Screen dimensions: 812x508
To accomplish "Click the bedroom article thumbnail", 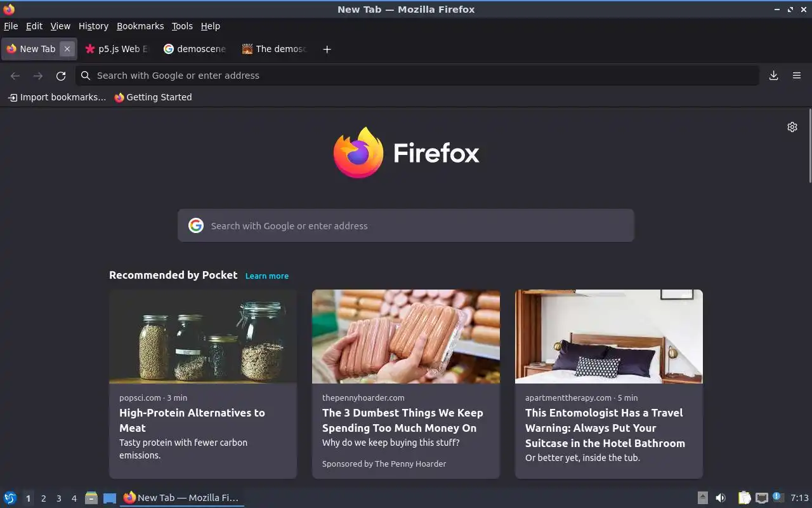I will coord(609,337).
